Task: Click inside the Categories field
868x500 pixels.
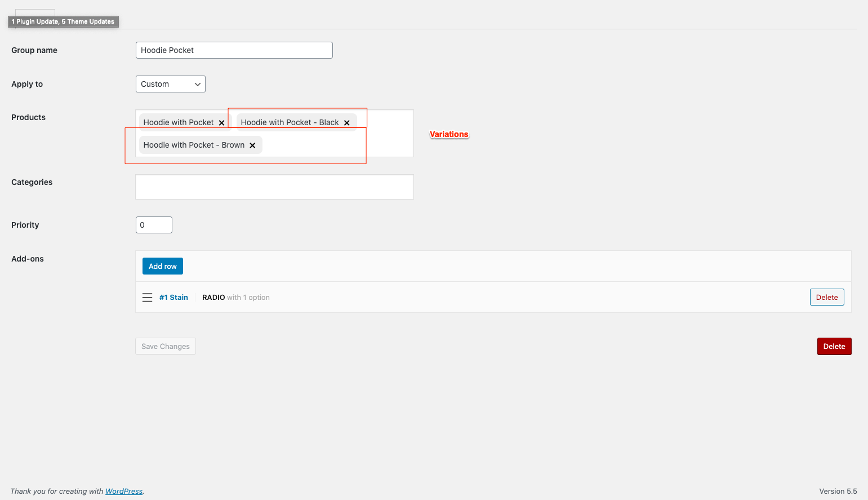Action: [x=274, y=187]
